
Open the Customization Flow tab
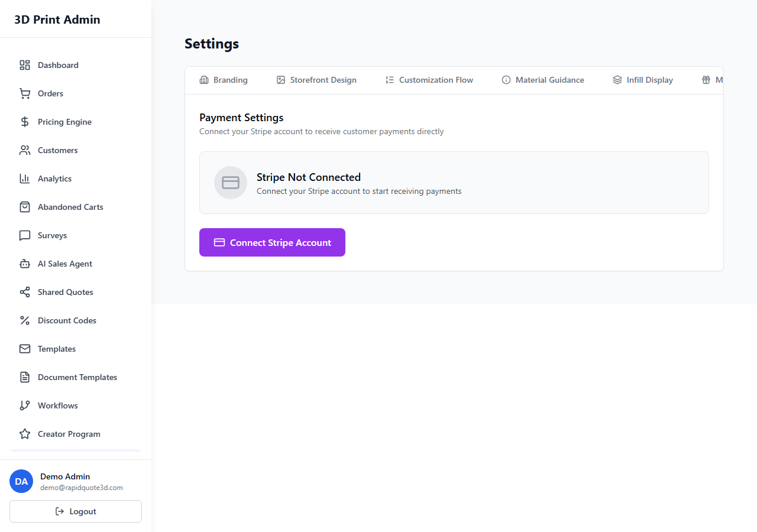429,80
